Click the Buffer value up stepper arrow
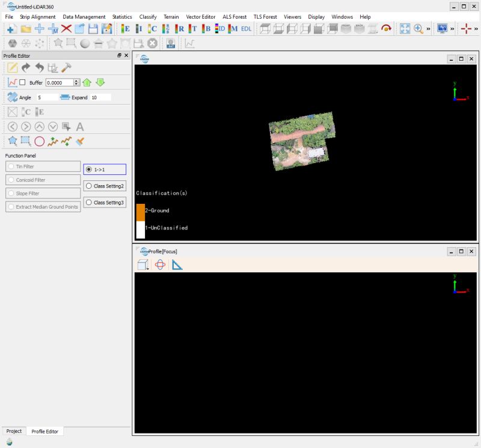 click(x=76, y=79)
